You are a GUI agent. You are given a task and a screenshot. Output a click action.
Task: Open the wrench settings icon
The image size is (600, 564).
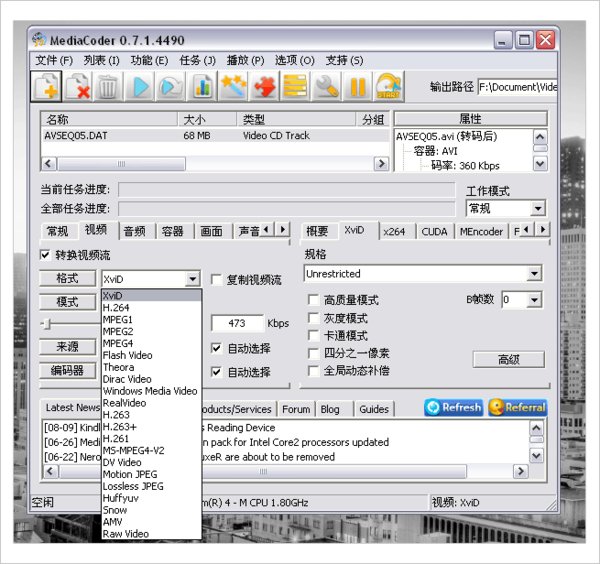click(326, 87)
